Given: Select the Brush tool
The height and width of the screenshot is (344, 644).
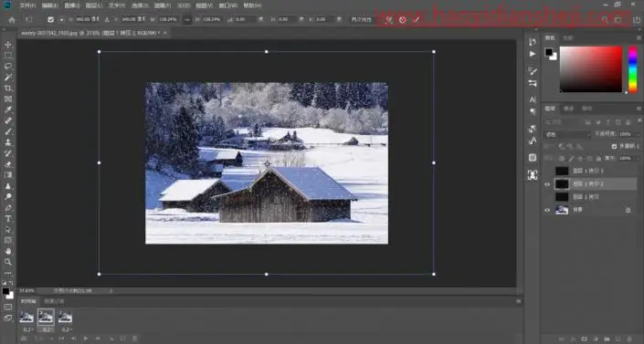Looking at the screenshot, I should tap(8, 131).
